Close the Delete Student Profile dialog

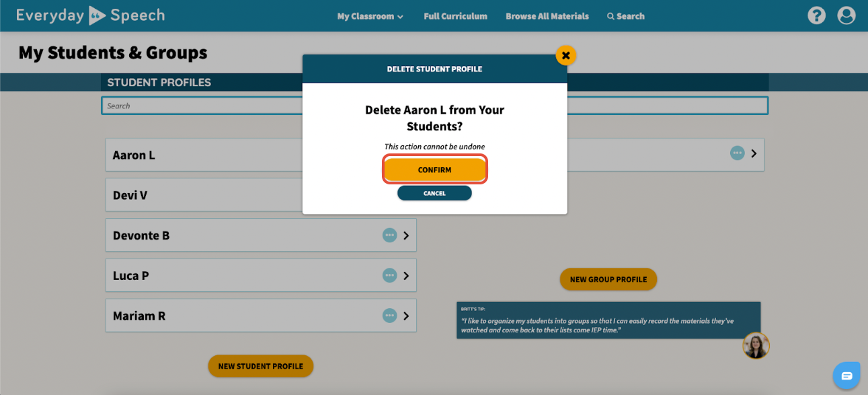[x=566, y=55]
